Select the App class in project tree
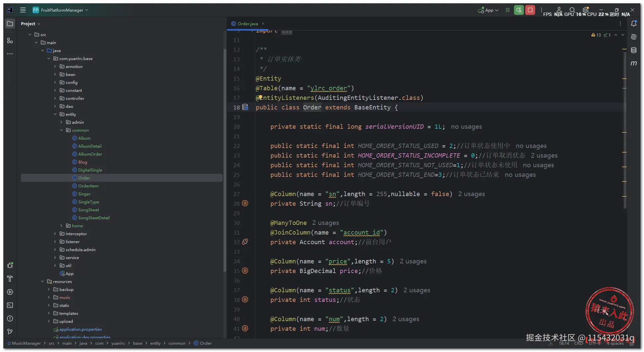 pos(66,273)
